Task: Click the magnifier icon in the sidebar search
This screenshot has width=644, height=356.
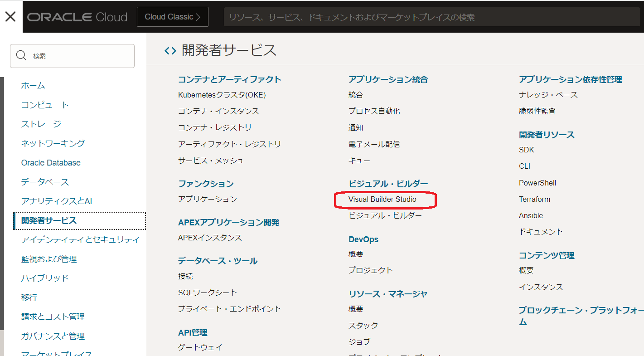Action: point(21,55)
